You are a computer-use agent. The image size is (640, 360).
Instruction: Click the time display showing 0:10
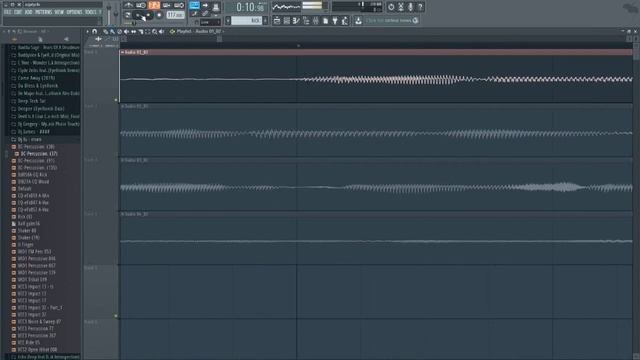pyautogui.click(x=250, y=7)
